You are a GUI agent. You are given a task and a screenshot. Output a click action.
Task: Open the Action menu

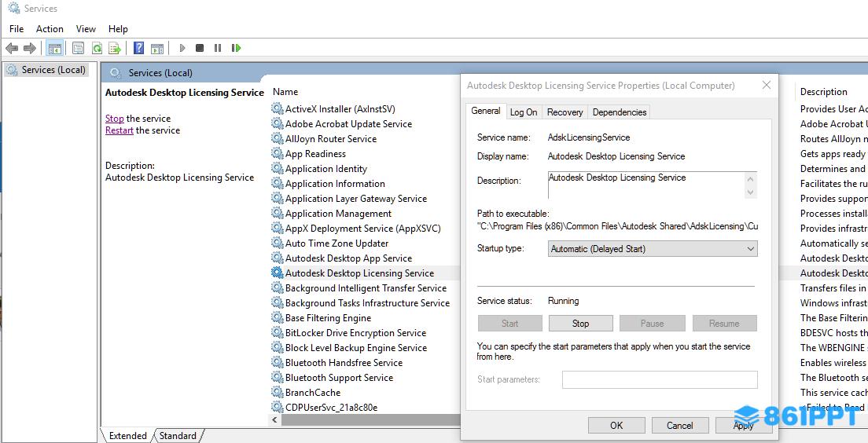[x=50, y=29]
